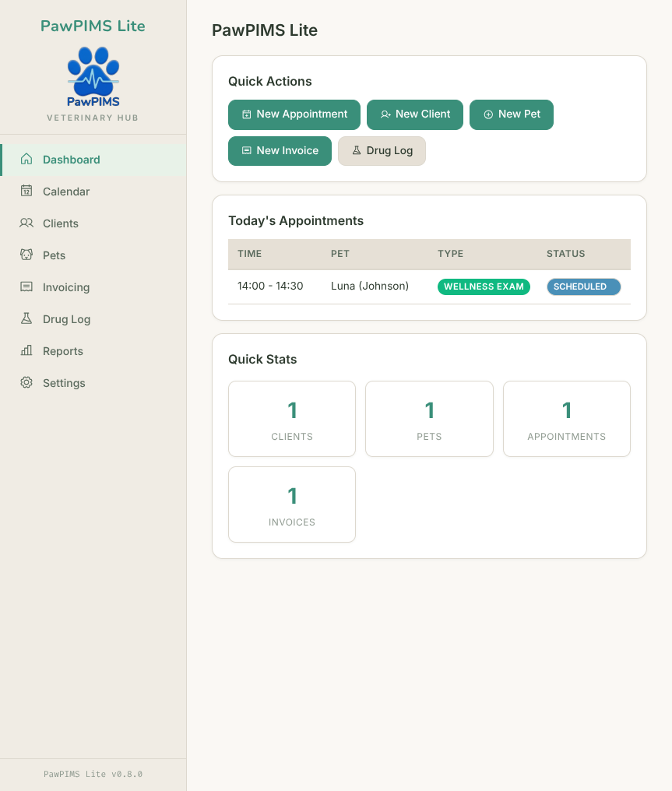Click invoice icon on New Invoice button
This screenshot has height=791, width=672.
pos(246,151)
